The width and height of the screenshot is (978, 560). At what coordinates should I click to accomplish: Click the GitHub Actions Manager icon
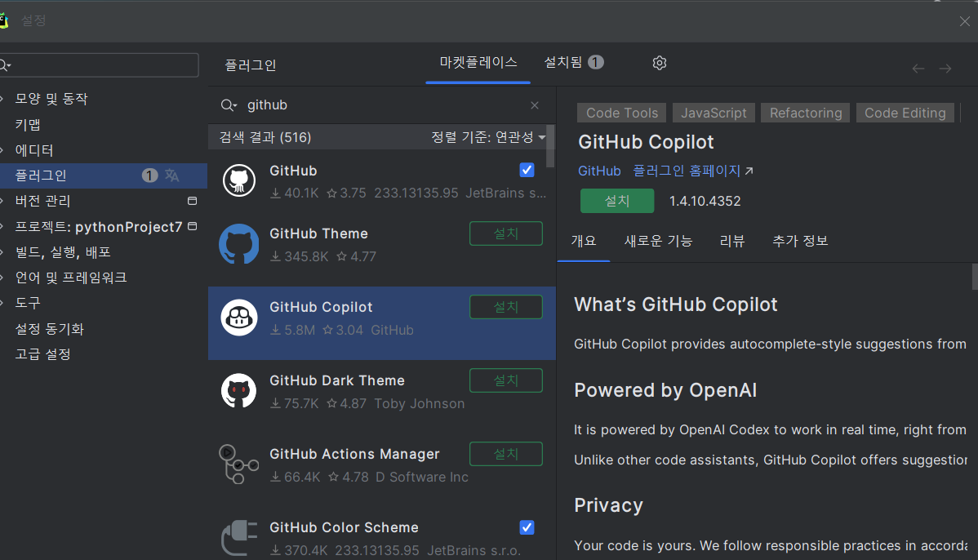(x=239, y=464)
